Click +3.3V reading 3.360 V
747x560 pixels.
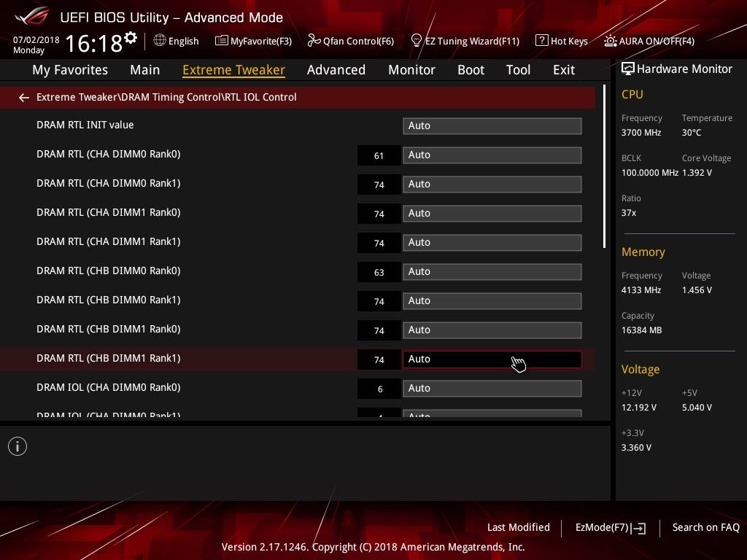[636, 448]
